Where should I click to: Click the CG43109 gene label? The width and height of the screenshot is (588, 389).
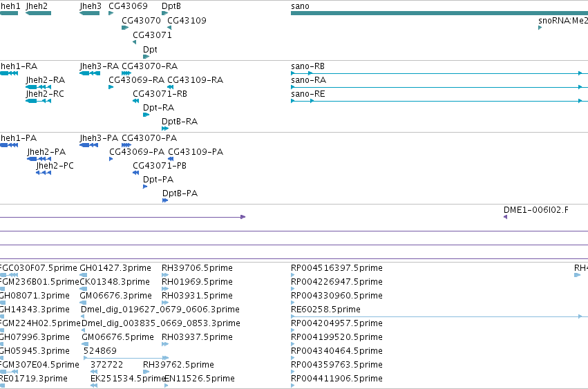coord(187,20)
